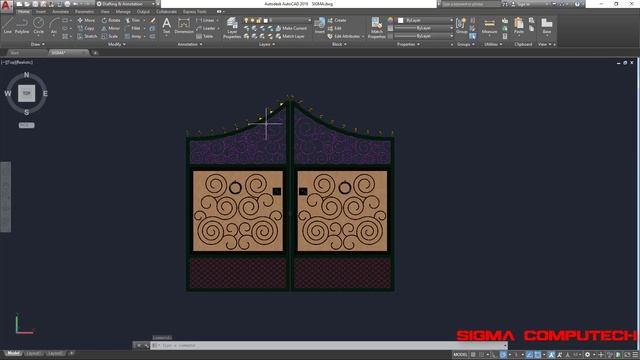This screenshot has width=640, height=360.
Task: Open the layer name dropdown list
Action: (x=278, y=20)
